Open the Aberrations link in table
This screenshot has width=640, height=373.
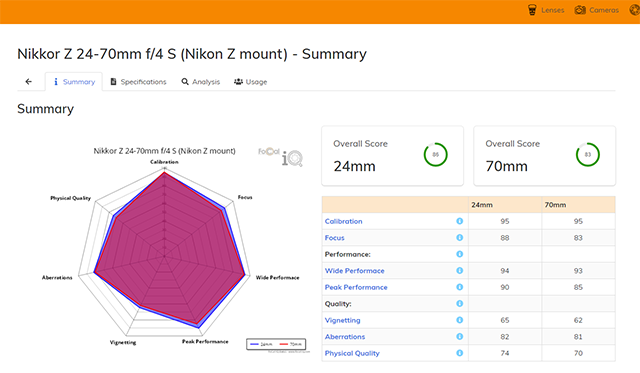345,337
